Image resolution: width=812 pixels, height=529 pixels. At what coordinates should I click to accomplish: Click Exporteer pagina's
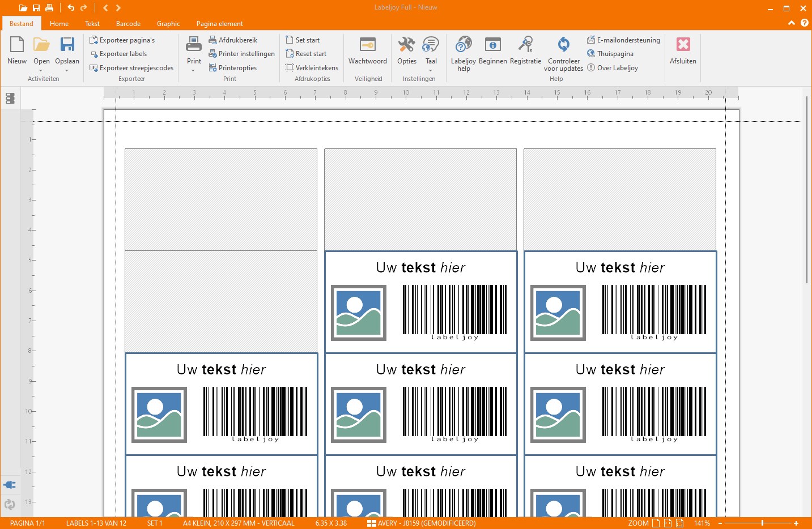pyautogui.click(x=122, y=40)
